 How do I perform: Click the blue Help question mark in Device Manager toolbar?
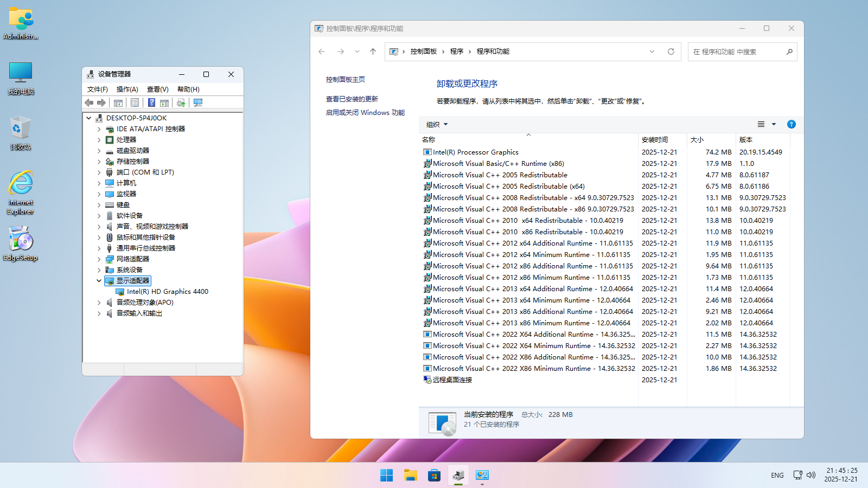coord(152,102)
